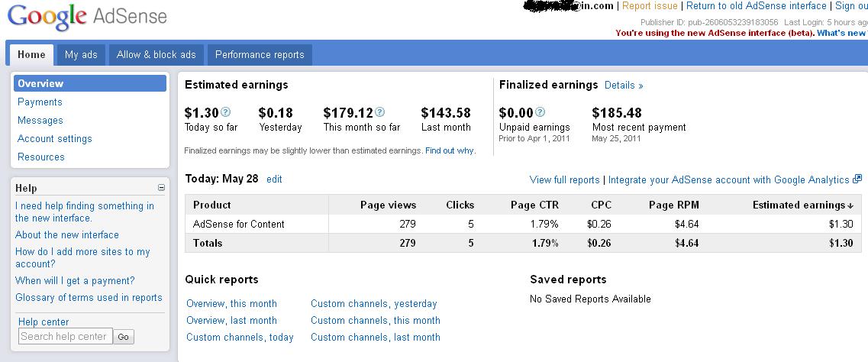The width and height of the screenshot is (868, 362).
Task: Click Return to old AdSense interface
Action: (757, 6)
